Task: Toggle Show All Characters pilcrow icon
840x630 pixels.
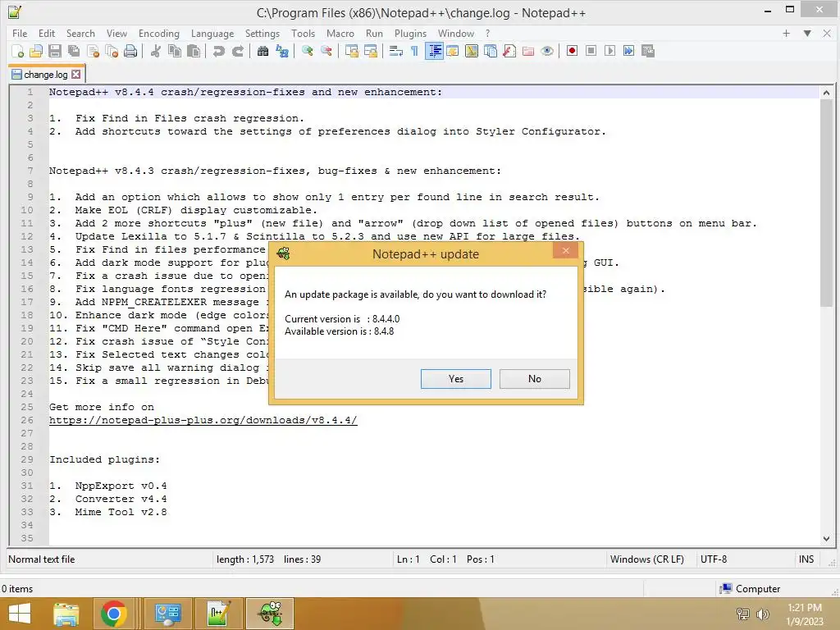Action: [x=414, y=51]
